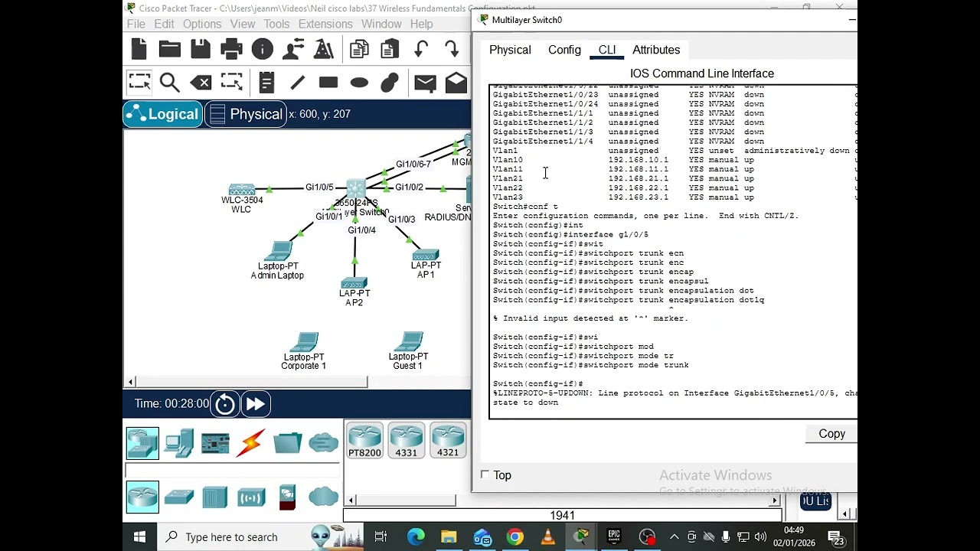980x551 pixels.
Task: Choose WAN Emulation cloud subcategory
Action: tap(324, 497)
